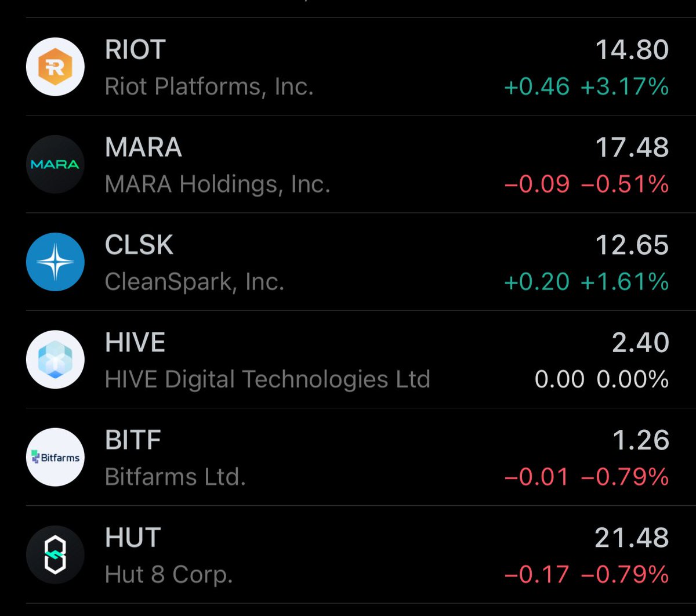Tap the HUT price 21.48

point(632,538)
